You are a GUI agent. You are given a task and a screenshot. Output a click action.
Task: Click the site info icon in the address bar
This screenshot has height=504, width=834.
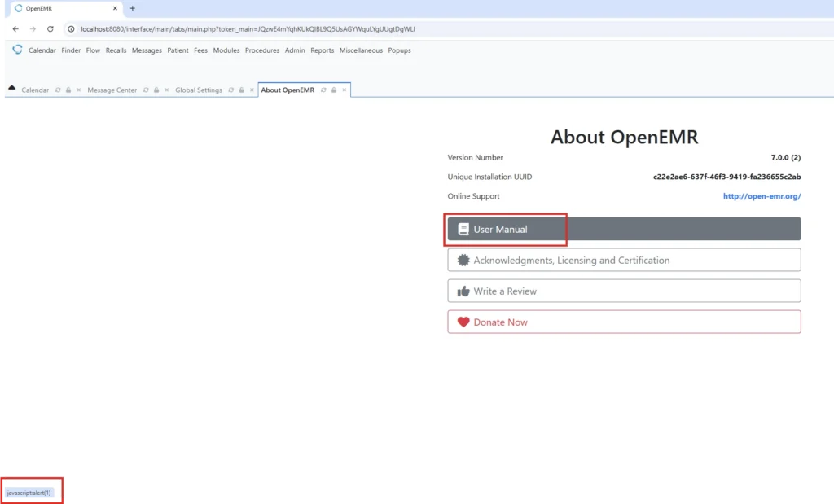(x=71, y=29)
